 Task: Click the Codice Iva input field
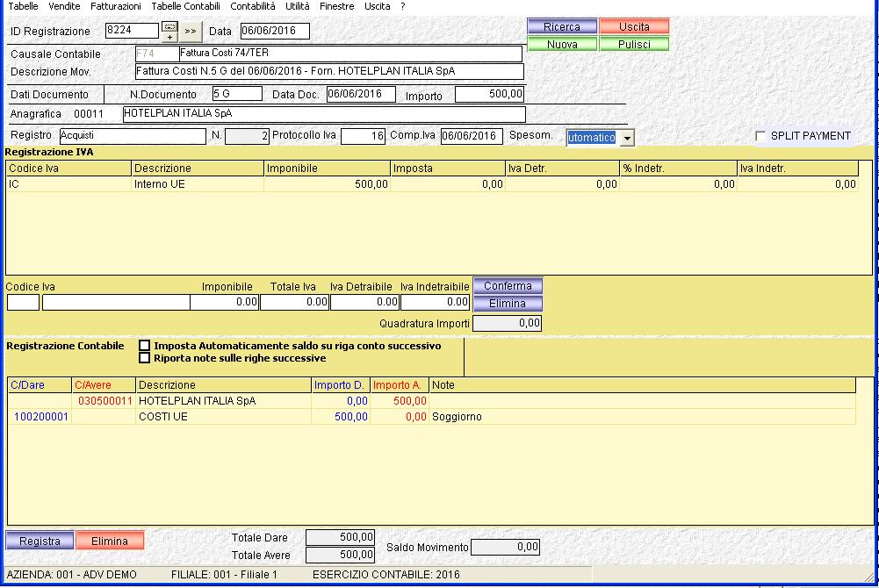tap(23, 302)
